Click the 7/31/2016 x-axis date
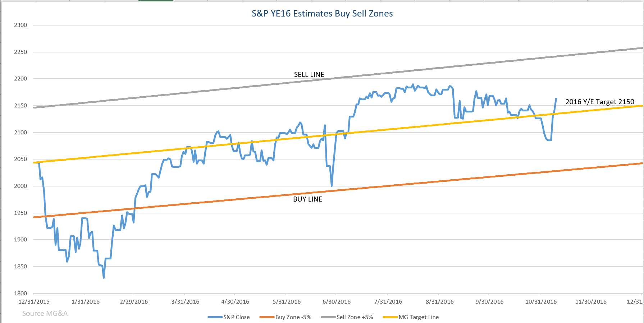This screenshot has height=323, width=644. (388, 302)
